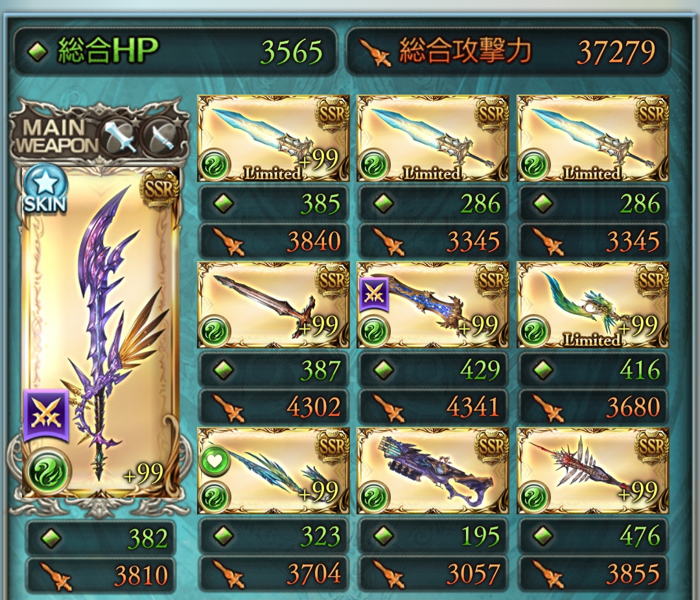Select the blue ornate sword with 4341 attack

[432, 305]
